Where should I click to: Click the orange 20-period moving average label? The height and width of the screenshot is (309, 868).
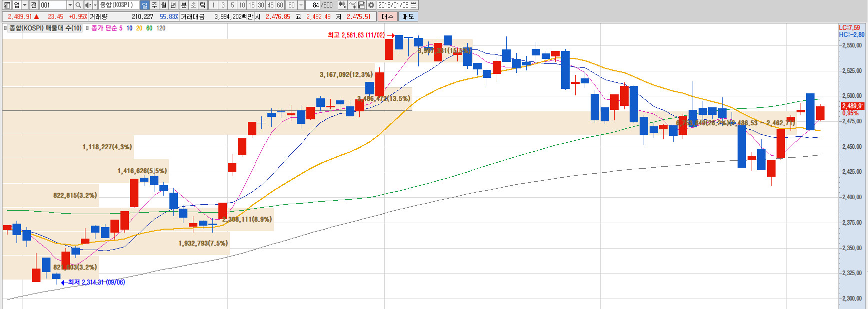139,28
